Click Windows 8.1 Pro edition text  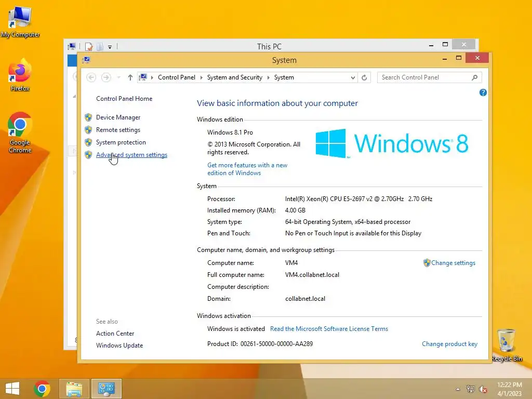230,132
